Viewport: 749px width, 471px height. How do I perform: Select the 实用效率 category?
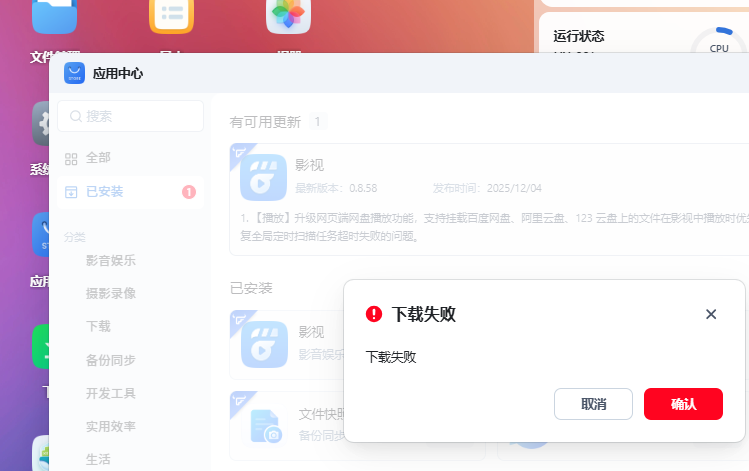pyautogui.click(x=111, y=426)
